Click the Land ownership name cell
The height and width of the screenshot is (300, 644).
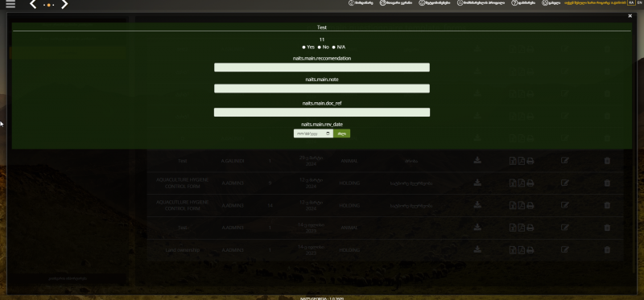[183, 250]
